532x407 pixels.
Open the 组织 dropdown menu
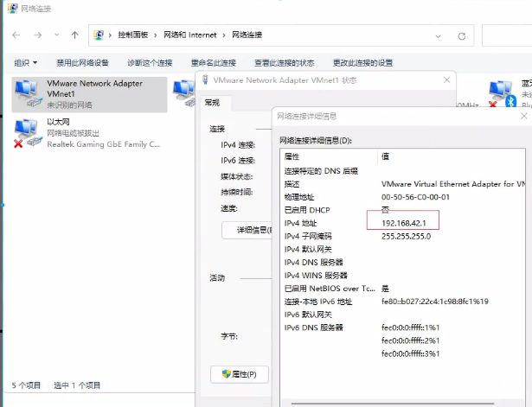click(x=26, y=63)
